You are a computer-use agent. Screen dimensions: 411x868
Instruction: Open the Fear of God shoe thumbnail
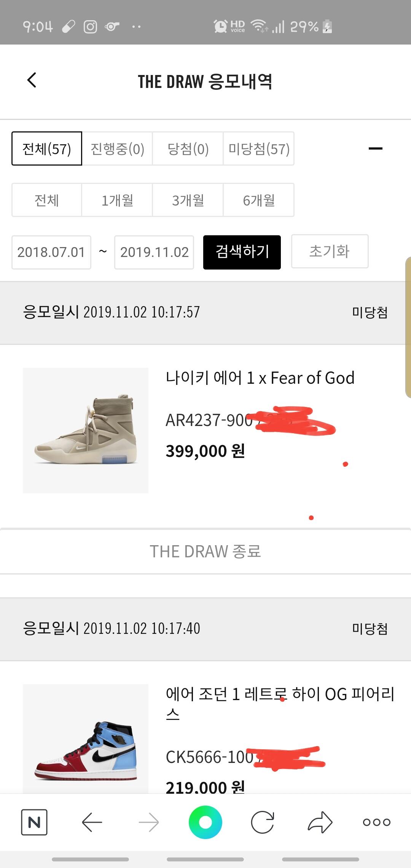pyautogui.click(x=86, y=431)
